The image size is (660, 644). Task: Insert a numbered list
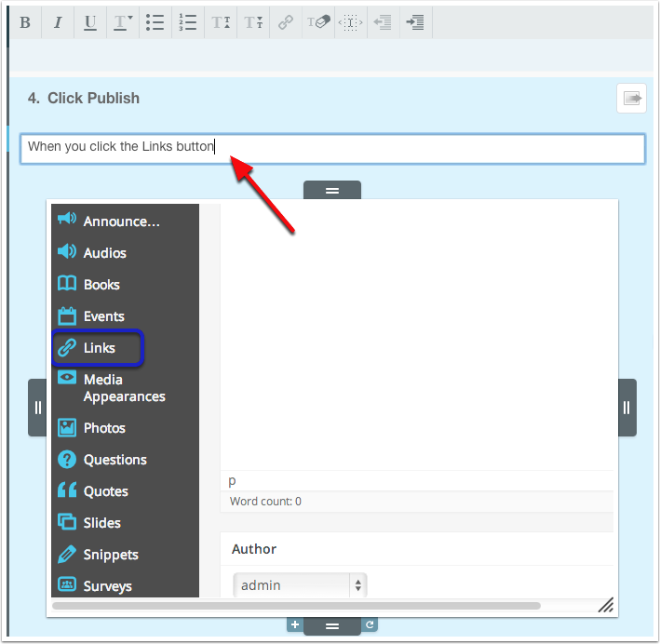click(x=188, y=23)
